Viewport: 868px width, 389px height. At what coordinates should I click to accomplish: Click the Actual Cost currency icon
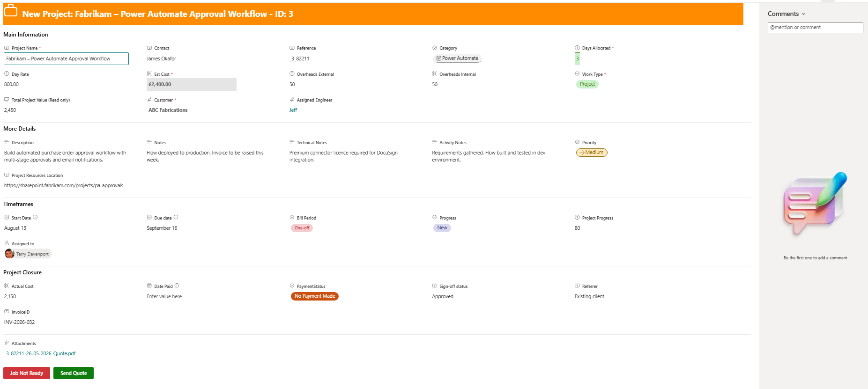(7, 286)
